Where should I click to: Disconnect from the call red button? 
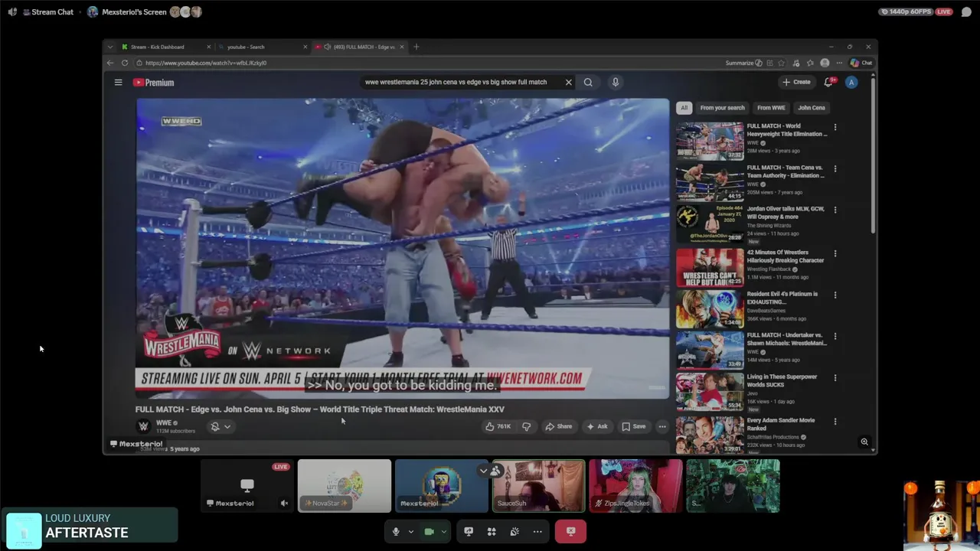(x=570, y=531)
